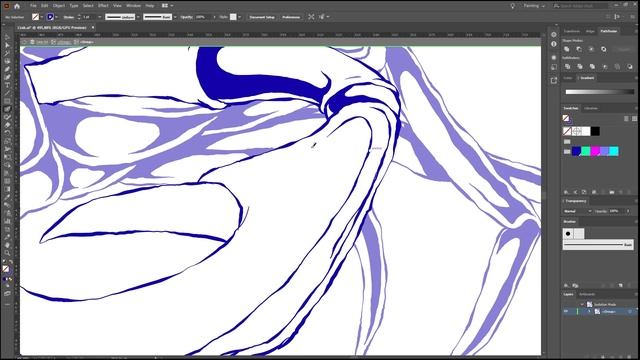The height and width of the screenshot is (360, 640).
Task: Collapse the Isolation Mode layer row
Action: [582, 304]
